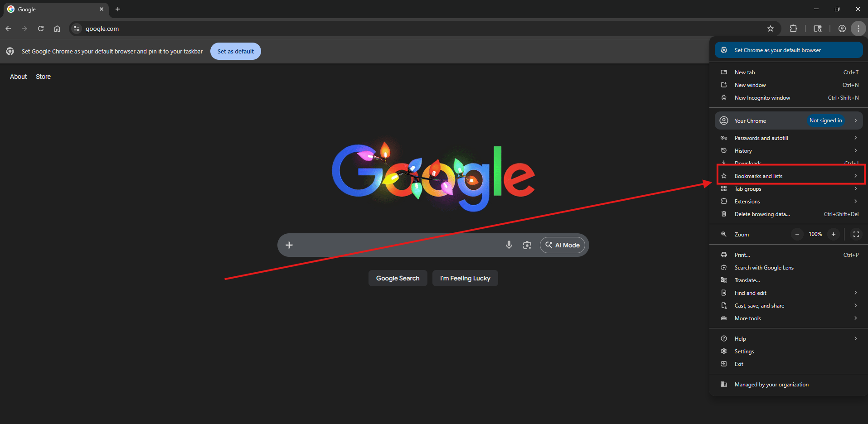This screenshot has height=424, width=868.
Task: Open Settings from the menu
Action: (x=789, y=352)
